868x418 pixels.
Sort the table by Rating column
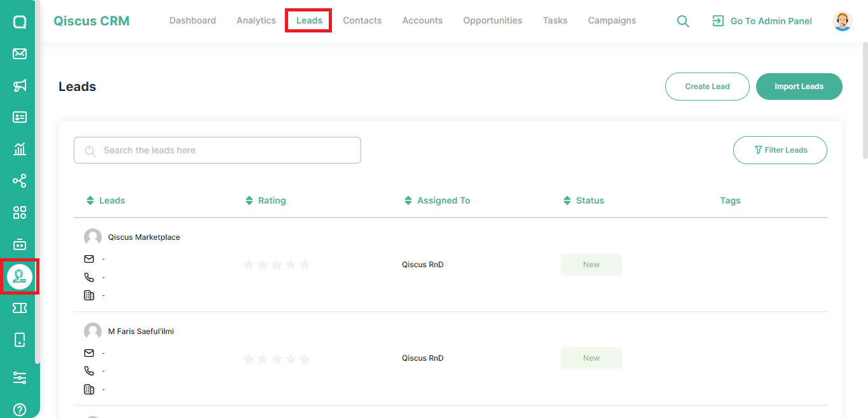[x=249, y=200]
